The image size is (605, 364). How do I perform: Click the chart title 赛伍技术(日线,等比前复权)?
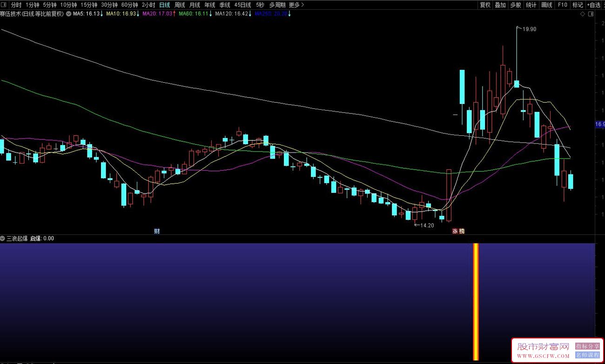[32, 14]
